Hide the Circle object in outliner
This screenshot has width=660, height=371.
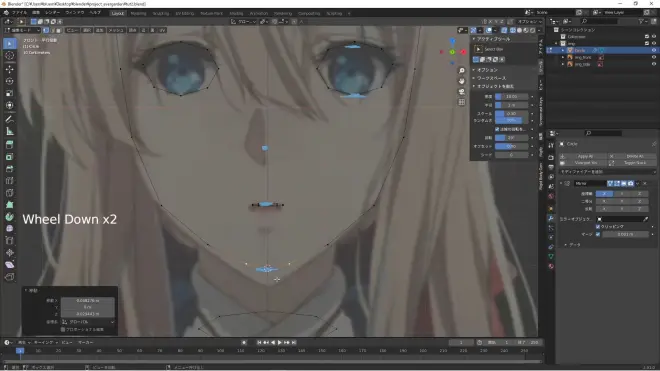[x=653, y=50]
